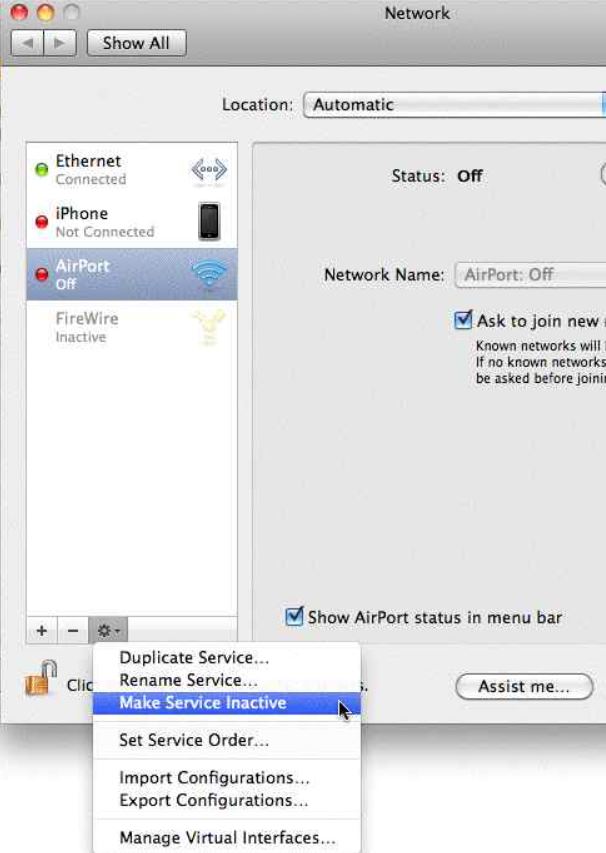The image size is (606, 853).
Task: Toggle Show AirPort status in menu bar
Action: [294, 616]
